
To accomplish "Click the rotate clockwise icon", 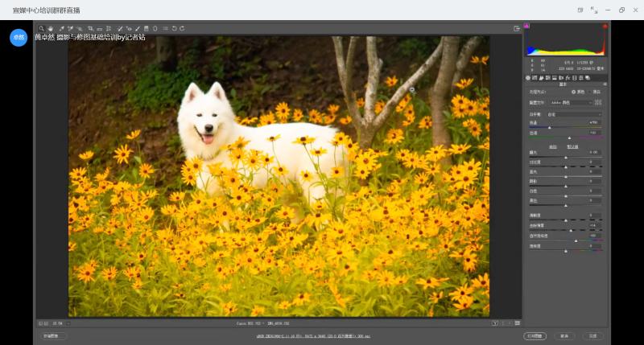I will click(x=182, y=28).
